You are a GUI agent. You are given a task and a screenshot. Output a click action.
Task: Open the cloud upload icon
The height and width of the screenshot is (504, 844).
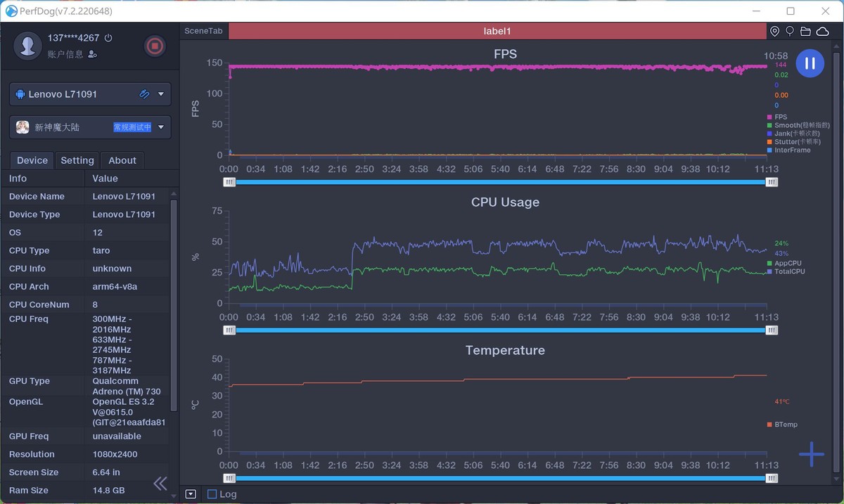(821, 32)
